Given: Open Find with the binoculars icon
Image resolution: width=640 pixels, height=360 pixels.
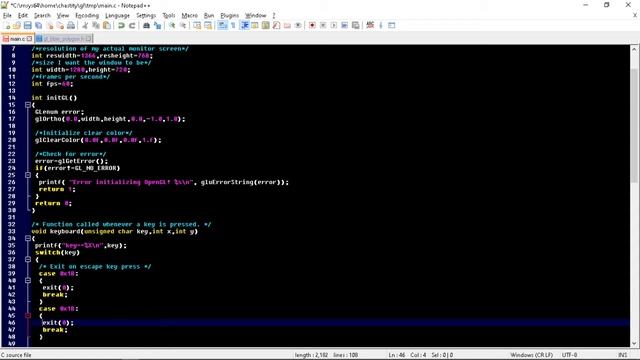Looking at the screenshot, I should tap(146, 25).
